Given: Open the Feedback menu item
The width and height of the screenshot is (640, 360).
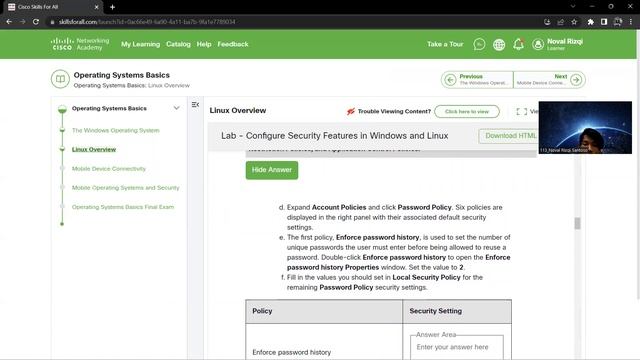Looking at the screenshot, I should pos(233,44).
